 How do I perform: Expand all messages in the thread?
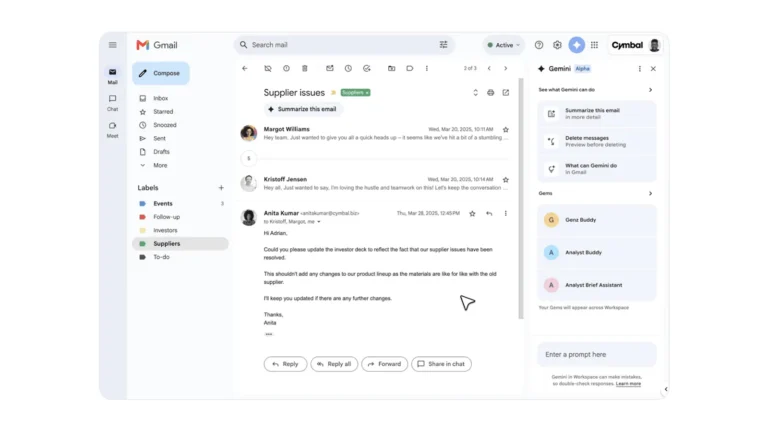[475, 93]
